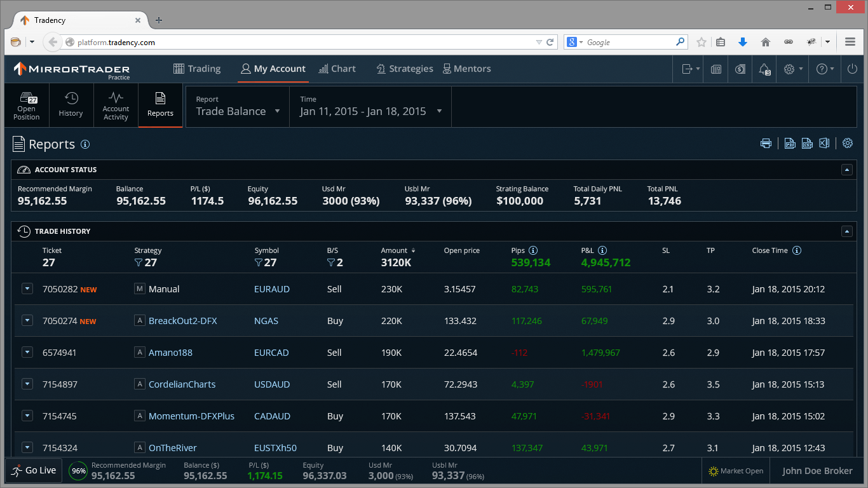Open OnTheRiver strategy link
Screen dimensions: 868x488
click(x=173, y=448)
